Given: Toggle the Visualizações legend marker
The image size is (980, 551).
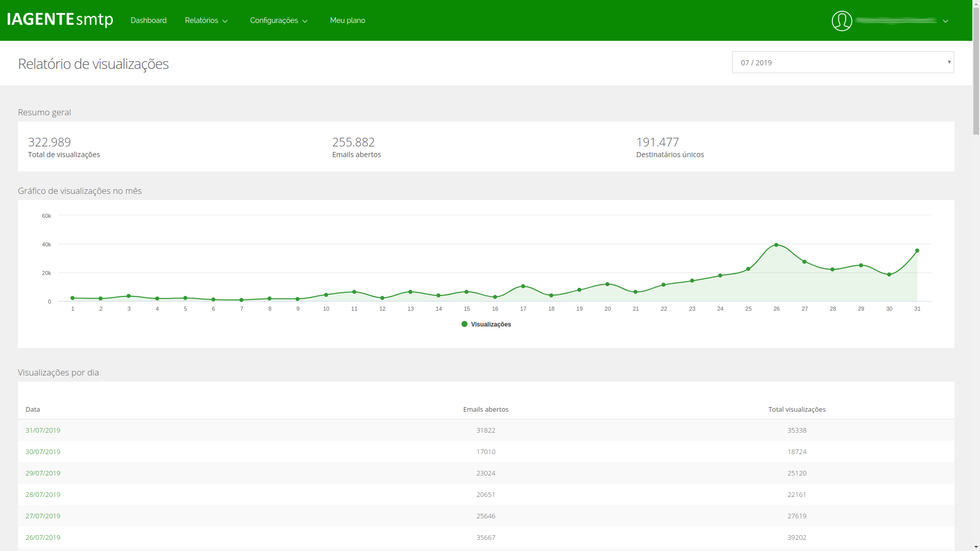Looking at the screenshot, I should 464,324.
